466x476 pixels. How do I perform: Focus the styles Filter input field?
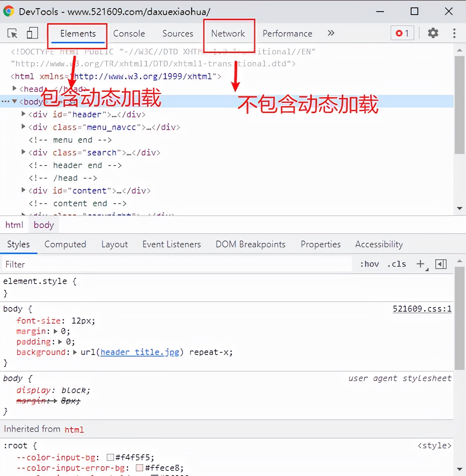(175, 265)
